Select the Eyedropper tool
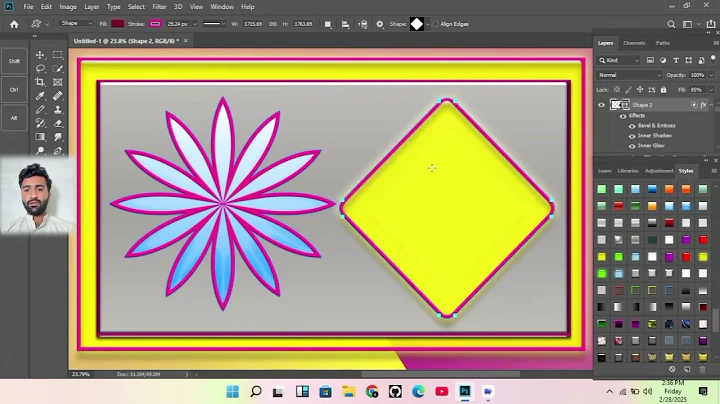The width and height of the screenshot is (720, 404). (x=40, y=96)
